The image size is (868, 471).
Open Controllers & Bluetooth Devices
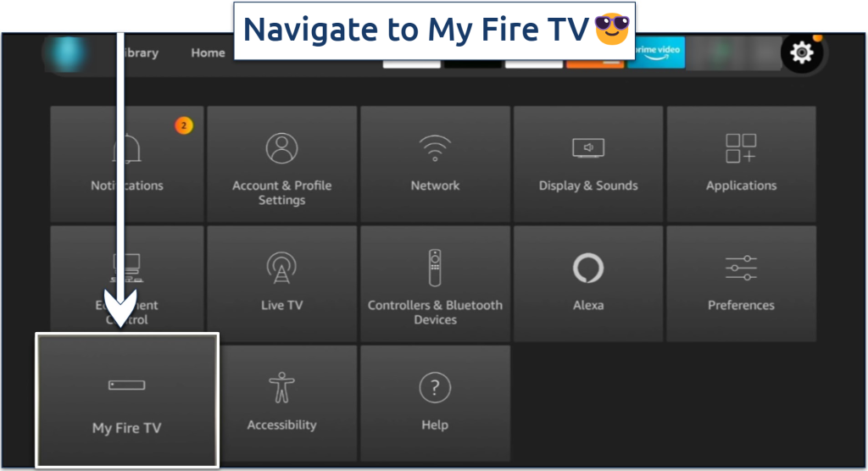435,284
